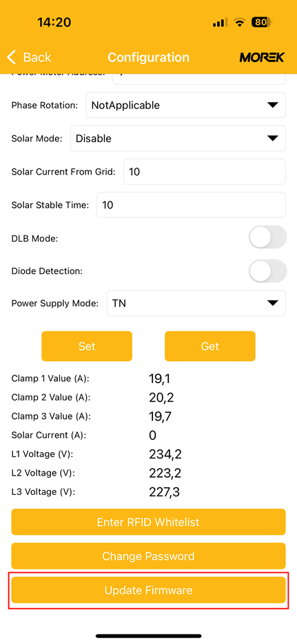Click the Update Firmware button
The width and height of the screenshot is (297, 644).
coord(149,590)
